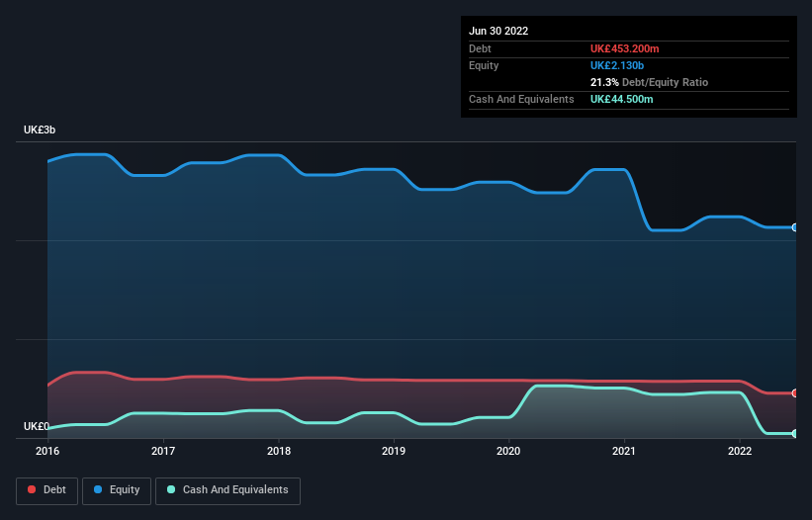Click the UK£2.130b equity value
812x520 pixels.
(x=617, y=65)
